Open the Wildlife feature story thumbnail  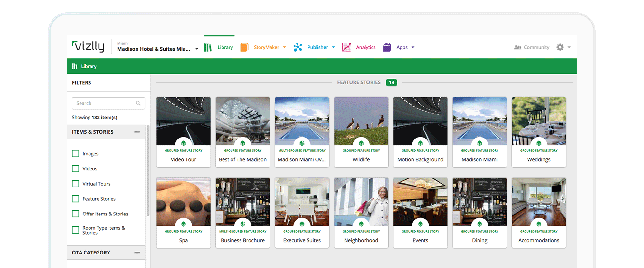point(361,121)
